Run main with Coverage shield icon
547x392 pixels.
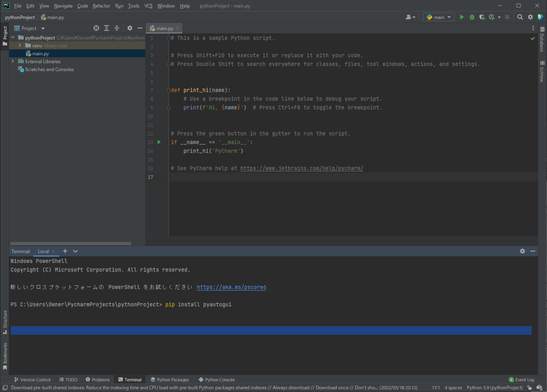(482, 17)
